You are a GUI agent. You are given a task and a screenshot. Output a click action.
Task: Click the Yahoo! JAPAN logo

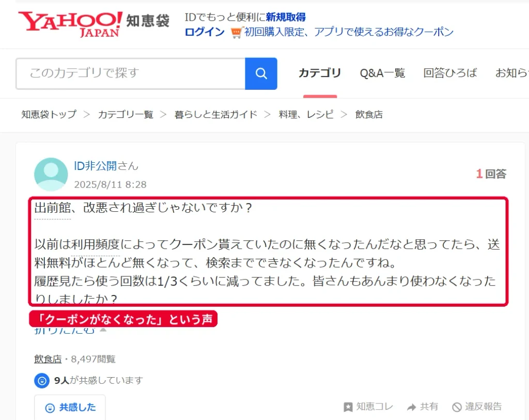(x=70, y=24)
